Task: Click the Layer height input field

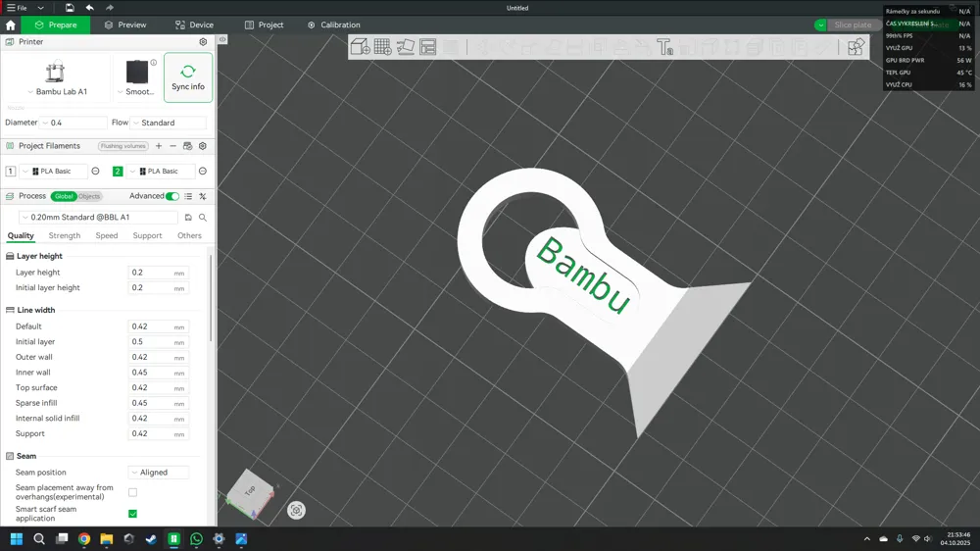Action: (159, 273)
